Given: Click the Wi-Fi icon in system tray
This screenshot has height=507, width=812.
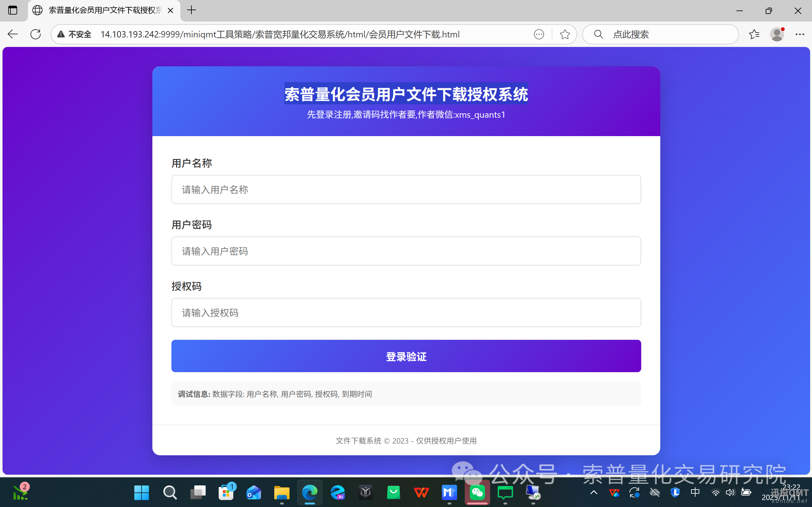Looking at the screenshot, I should (716, 493).
